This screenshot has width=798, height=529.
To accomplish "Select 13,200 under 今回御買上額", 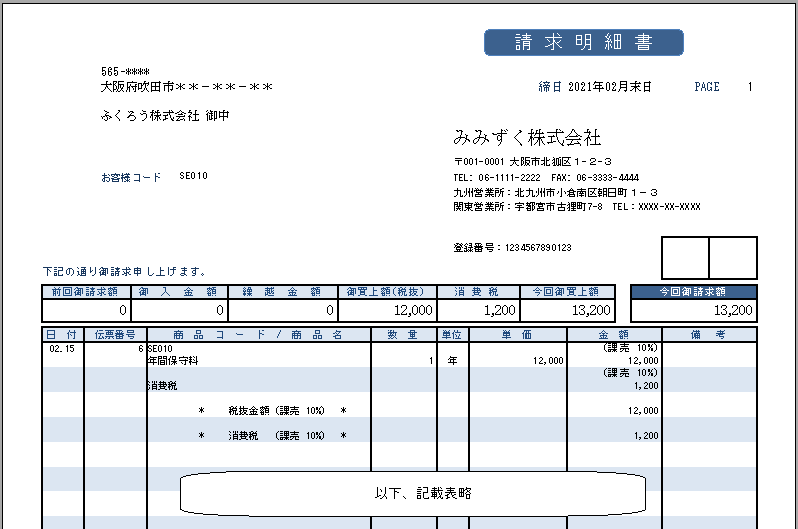I will pyautogui.click(x=591, y=310).
